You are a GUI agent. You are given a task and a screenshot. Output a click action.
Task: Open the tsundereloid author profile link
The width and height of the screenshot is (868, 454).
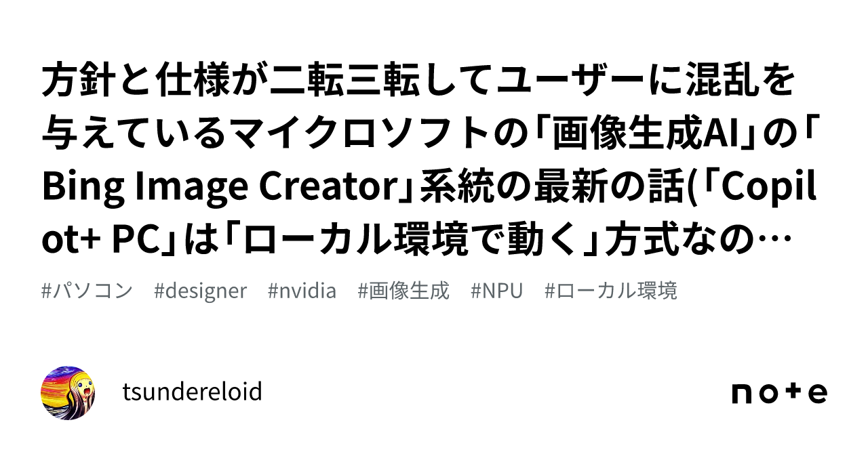[x=192, y=392]
